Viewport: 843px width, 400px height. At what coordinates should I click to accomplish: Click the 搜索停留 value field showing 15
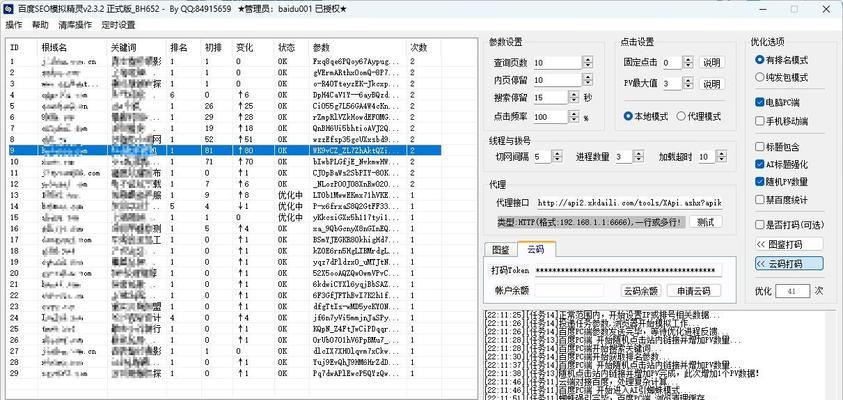click(552, 98)
